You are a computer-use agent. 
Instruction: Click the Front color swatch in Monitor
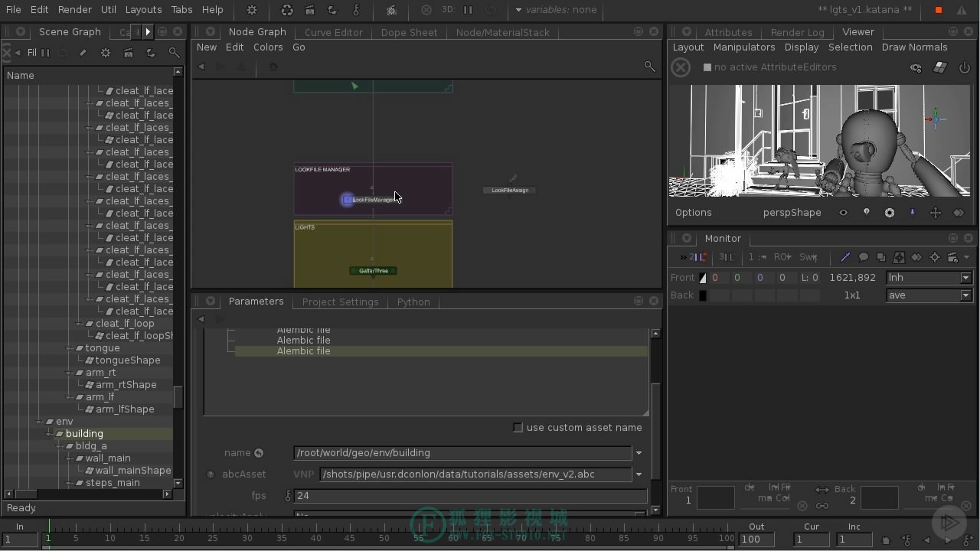[703, 278]
